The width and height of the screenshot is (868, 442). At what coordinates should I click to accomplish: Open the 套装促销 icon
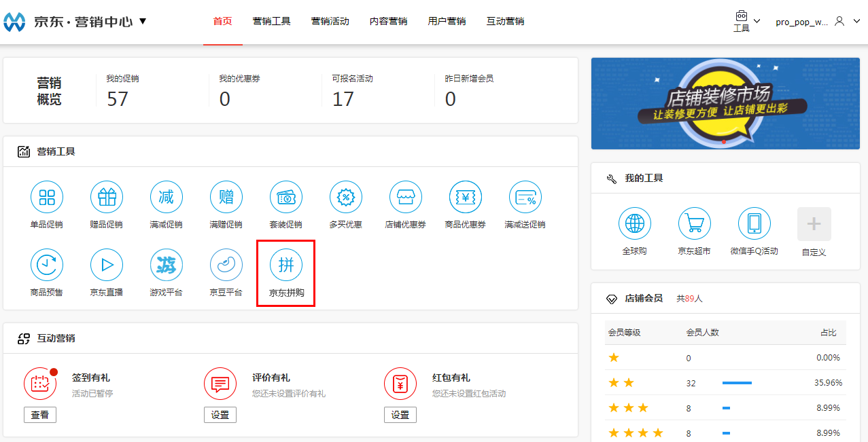click(286, 198)
